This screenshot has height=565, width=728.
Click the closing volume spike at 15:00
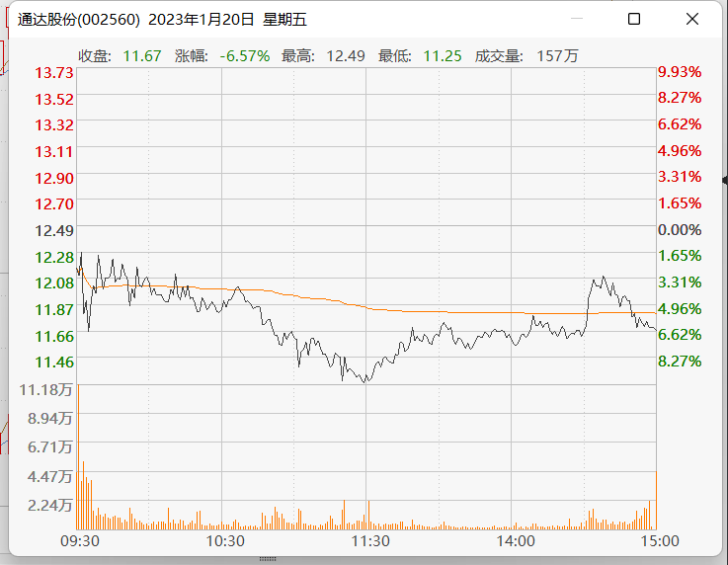point(656,501)
